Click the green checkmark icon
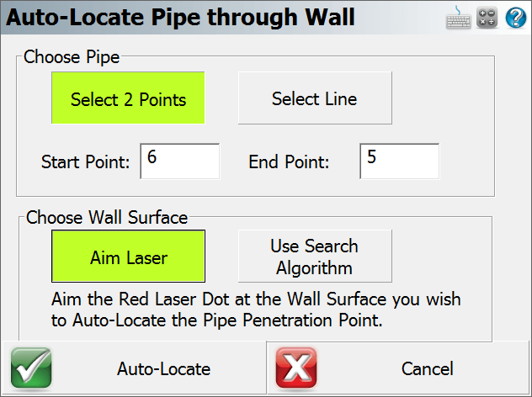This screenshot has width=532, height=397. click(x=31, y=368)
